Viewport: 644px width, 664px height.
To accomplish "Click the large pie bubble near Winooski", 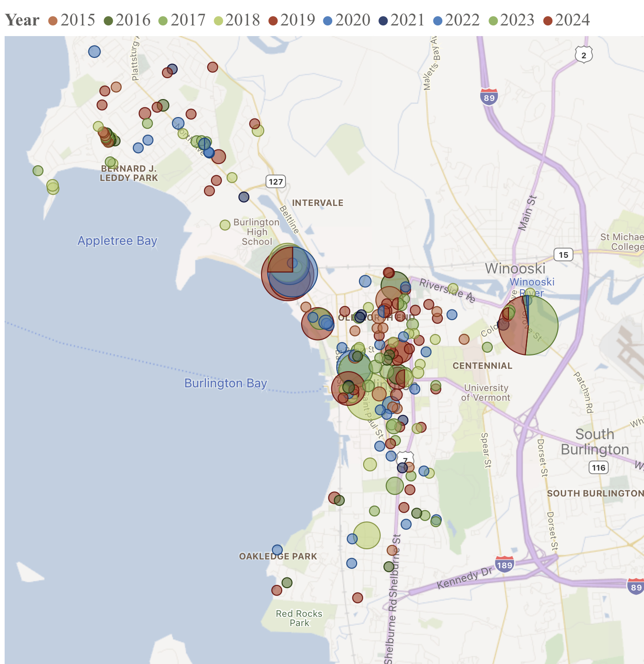I will [528, 325].
